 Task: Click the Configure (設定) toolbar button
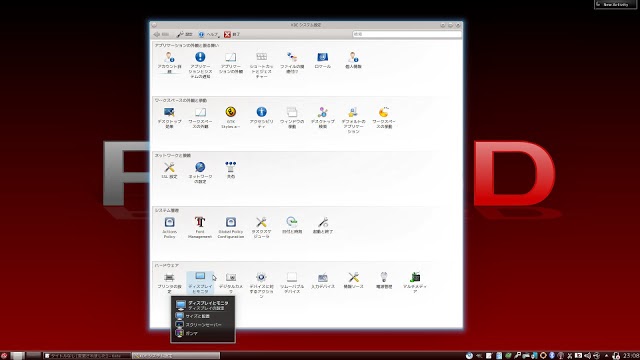click(184, 34)
